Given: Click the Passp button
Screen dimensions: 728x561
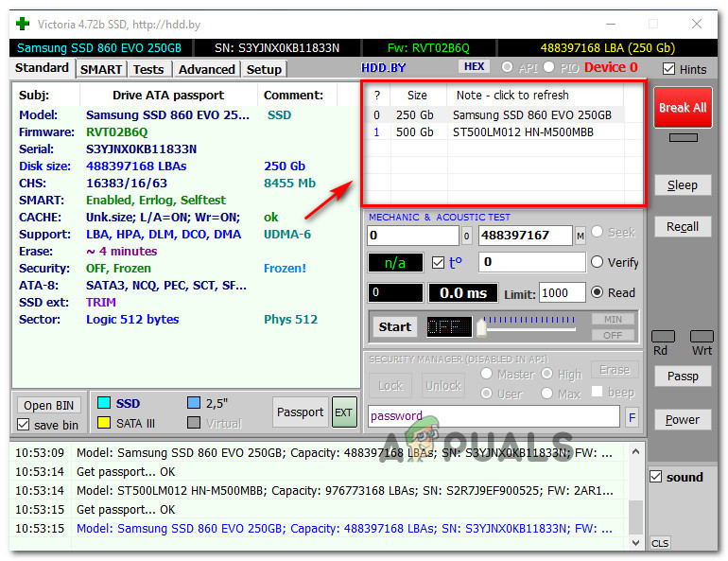Looking at the screenshot, I should tap(683, 377).
